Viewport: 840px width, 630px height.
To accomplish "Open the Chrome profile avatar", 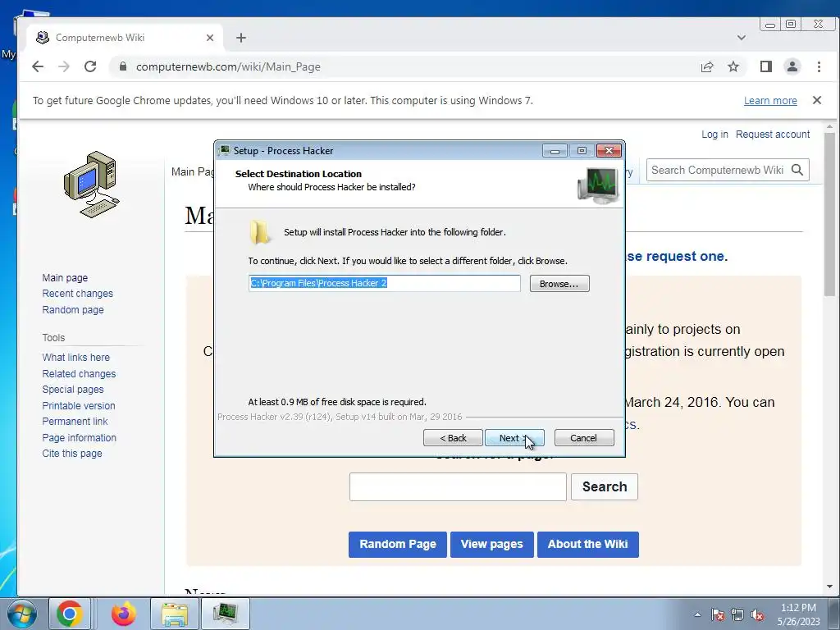I will pyautogui.click(x=792, y=66).
